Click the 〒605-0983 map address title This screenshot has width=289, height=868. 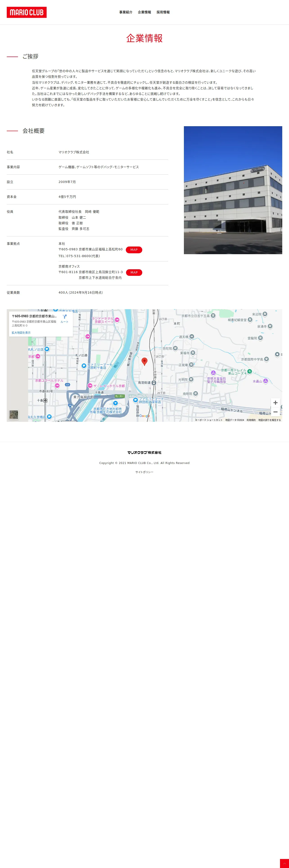click(x=34, y=316)
